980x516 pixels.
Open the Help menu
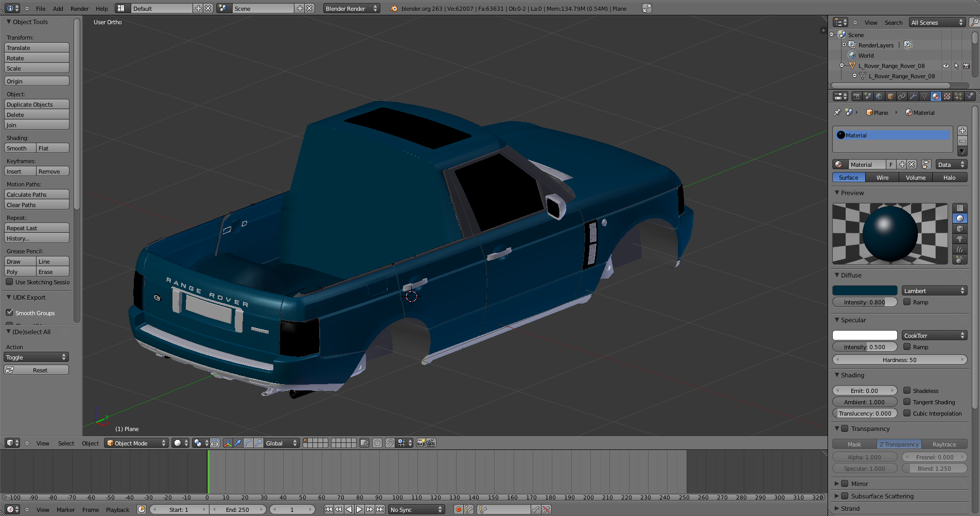[x=102, y=8]
